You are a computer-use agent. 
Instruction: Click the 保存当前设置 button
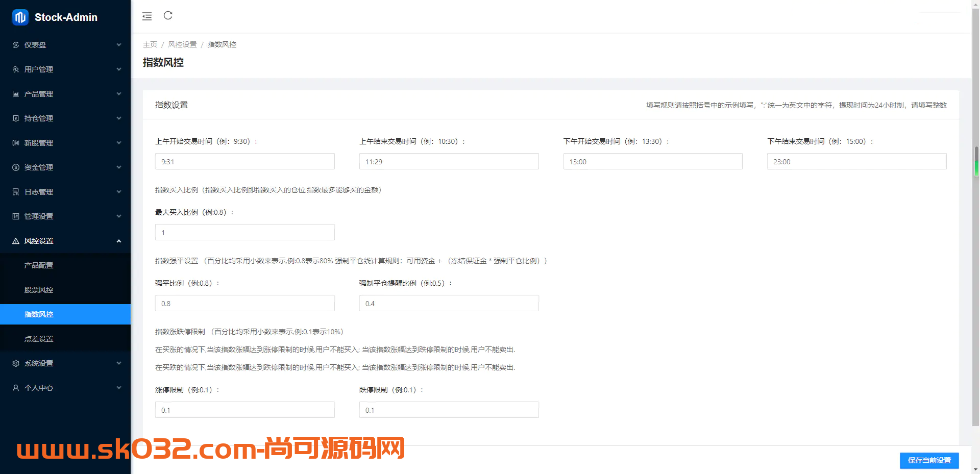(x=929, y=460)
